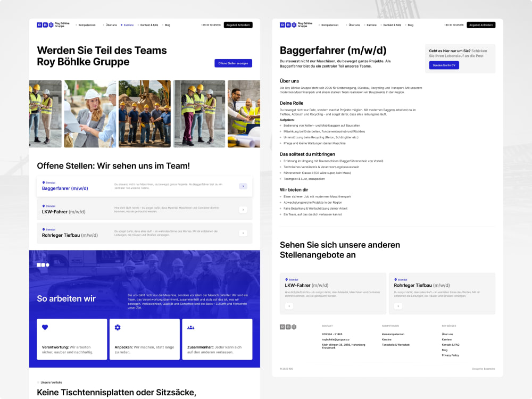Click the gray RBG logo in the footer
Viewport: 532px width, 399px height.
(288, 327)
